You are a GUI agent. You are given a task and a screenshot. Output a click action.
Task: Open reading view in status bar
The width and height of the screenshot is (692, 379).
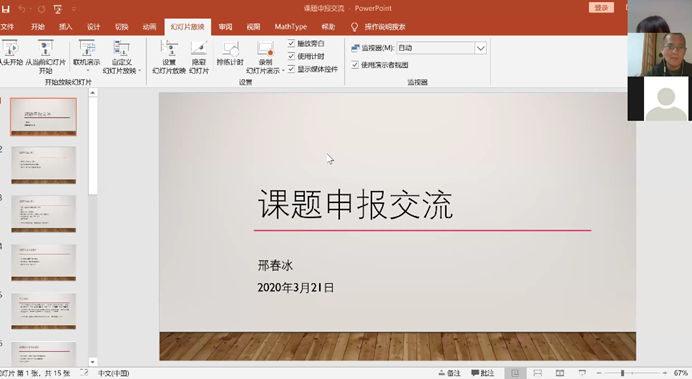click(560, 373)
